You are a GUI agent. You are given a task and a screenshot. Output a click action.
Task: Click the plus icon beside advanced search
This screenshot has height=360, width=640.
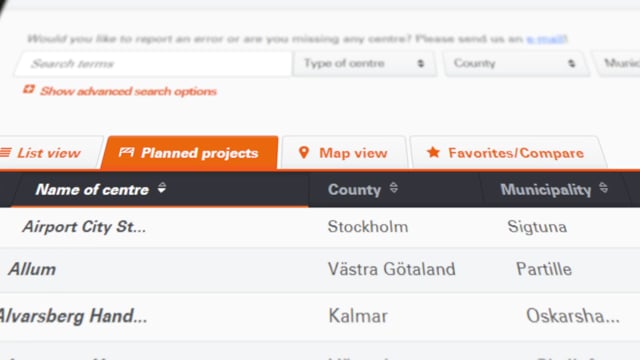pyautogui.click(x=29, y=89)
